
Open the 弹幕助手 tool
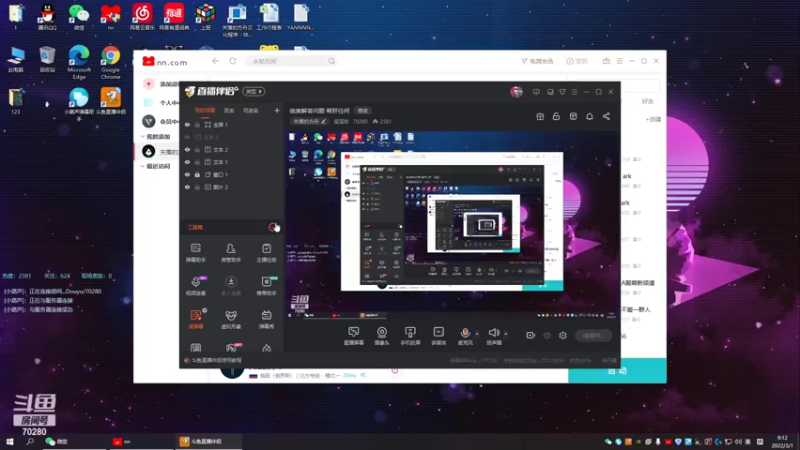tap(196, 253)
